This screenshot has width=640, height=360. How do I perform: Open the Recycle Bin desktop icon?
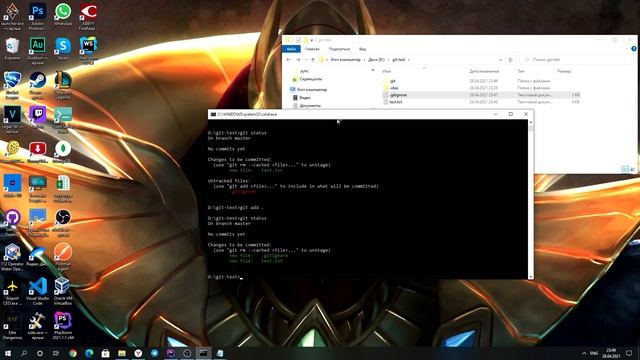12,49
